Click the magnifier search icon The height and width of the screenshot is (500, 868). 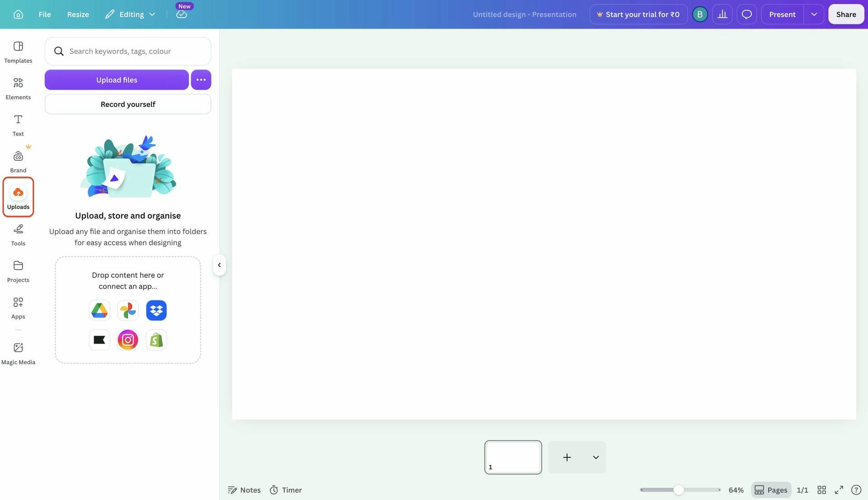tap(59, 51)
